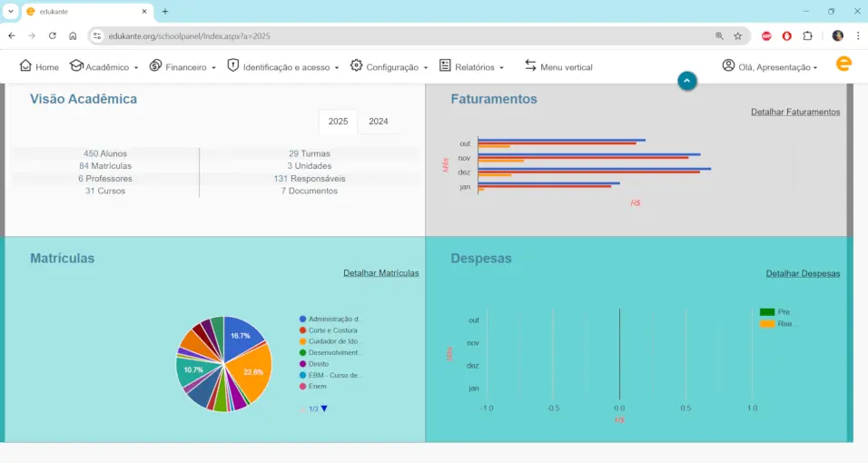Select the 2025 year tab
The width and height of the screenshot is (868, 463).
pyautogui.click(x=338, y=122)
